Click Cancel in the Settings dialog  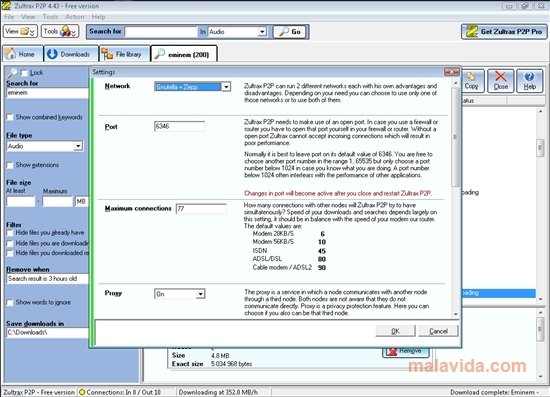tap(438, 331)
